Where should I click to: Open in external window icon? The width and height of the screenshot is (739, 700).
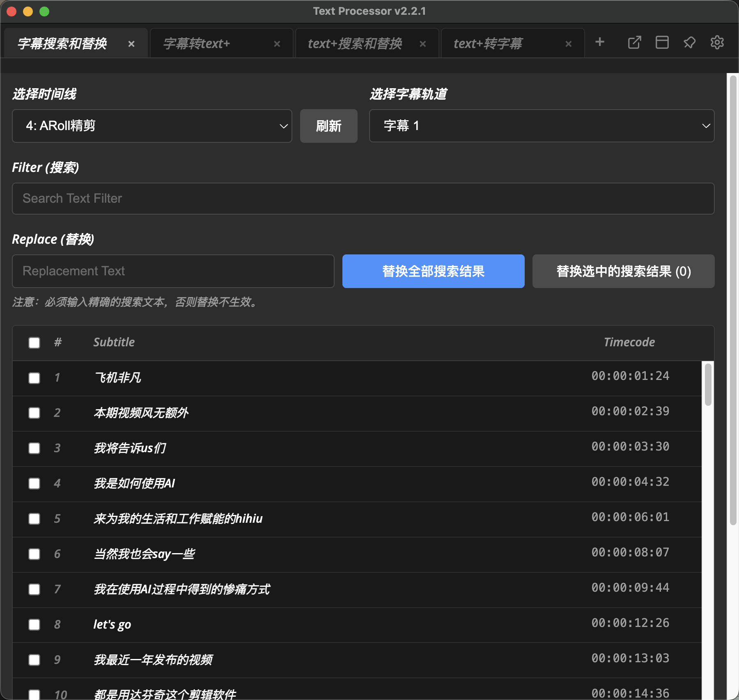634,42
